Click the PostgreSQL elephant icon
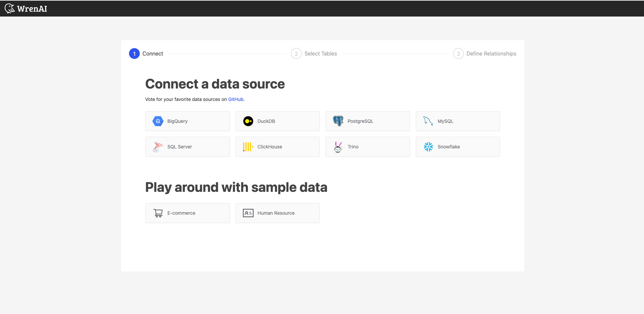Viewport: 644px width, 314px height. [x=338, y=121]
